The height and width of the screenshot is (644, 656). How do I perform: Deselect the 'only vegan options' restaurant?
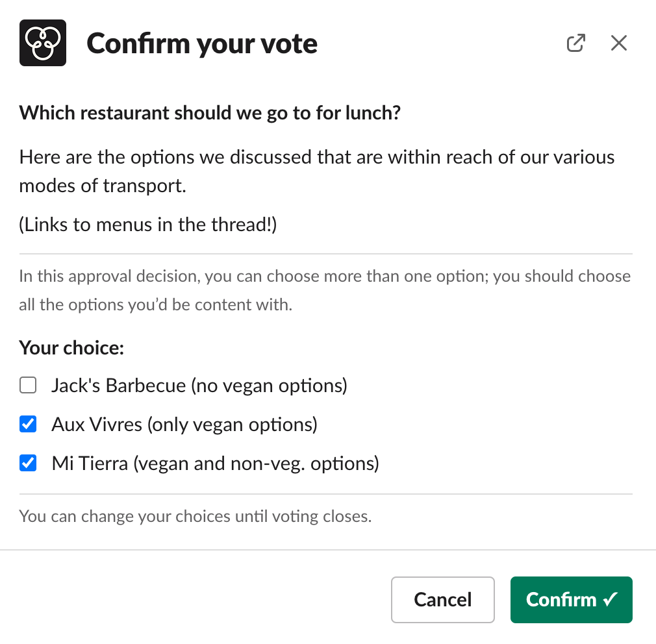(28, 424)
